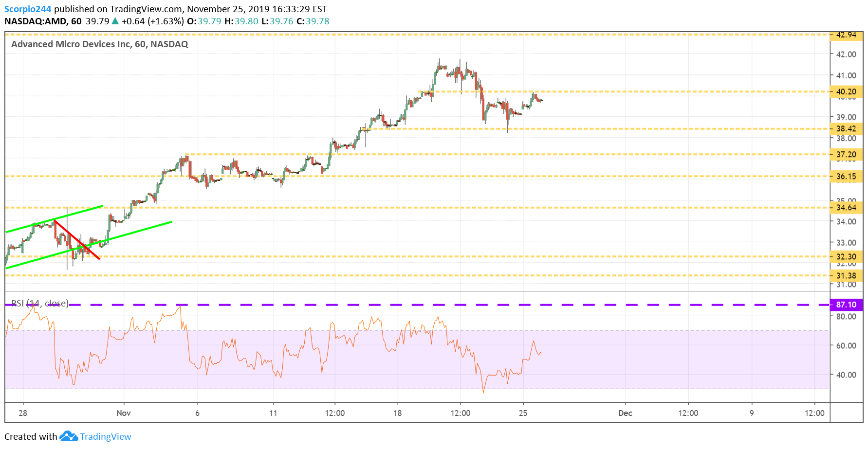Click the RSI (14, close) indicator title
The height and width of the screenshot is (449, 868).
click(x=40, y=303)
